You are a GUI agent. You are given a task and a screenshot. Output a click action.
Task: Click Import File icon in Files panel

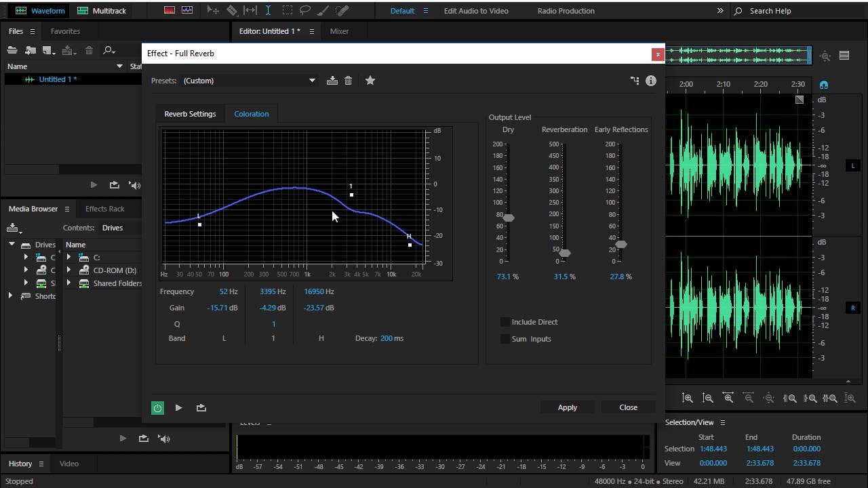click(x=31, y=50)
